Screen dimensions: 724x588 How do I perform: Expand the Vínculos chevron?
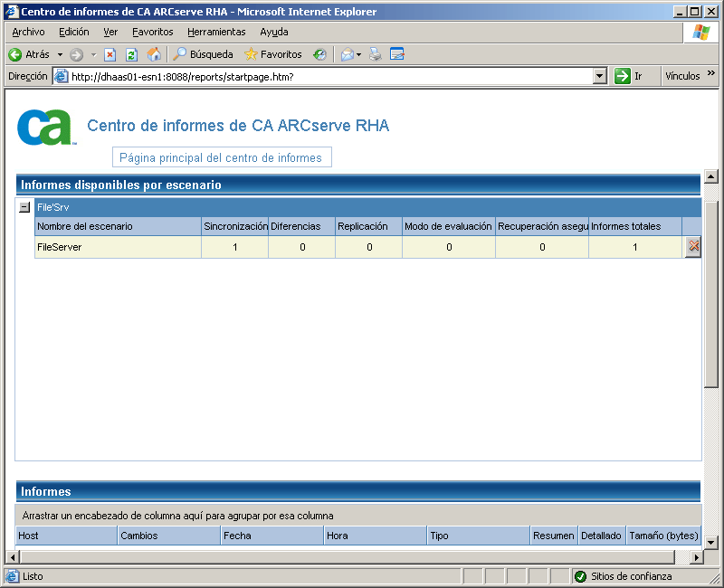coord(710,76)
